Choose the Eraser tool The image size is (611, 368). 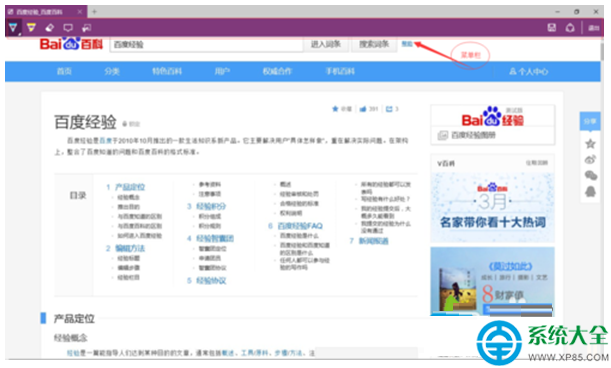[x=49, y=28]
